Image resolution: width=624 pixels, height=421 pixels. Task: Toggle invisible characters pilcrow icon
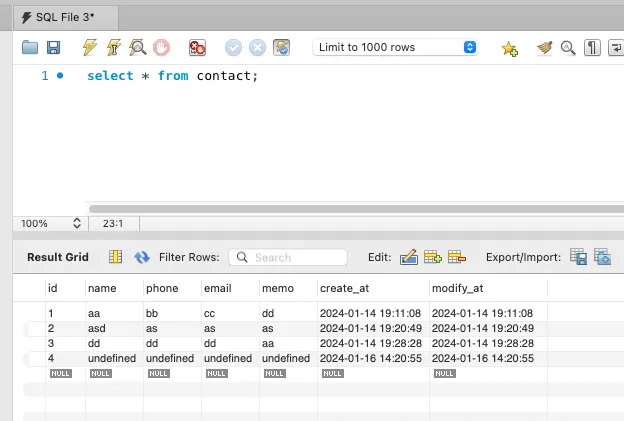[x=592, y=48]
